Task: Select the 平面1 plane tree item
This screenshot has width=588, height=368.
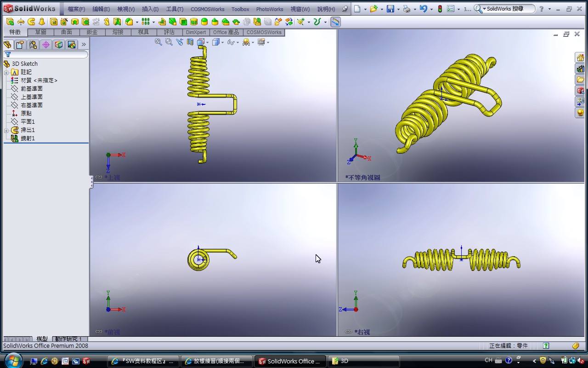Action: pyautogui.click(x=28, y=122)
